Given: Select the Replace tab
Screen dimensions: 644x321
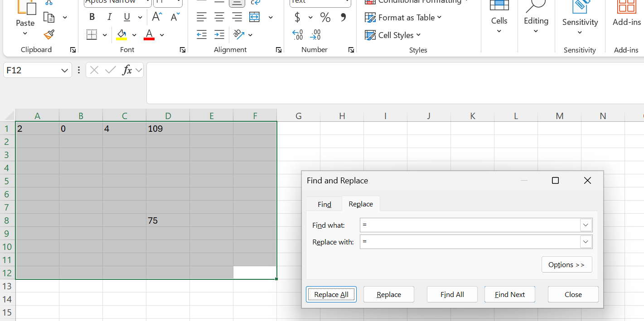Looking at the screenshot, I should 361,204.
